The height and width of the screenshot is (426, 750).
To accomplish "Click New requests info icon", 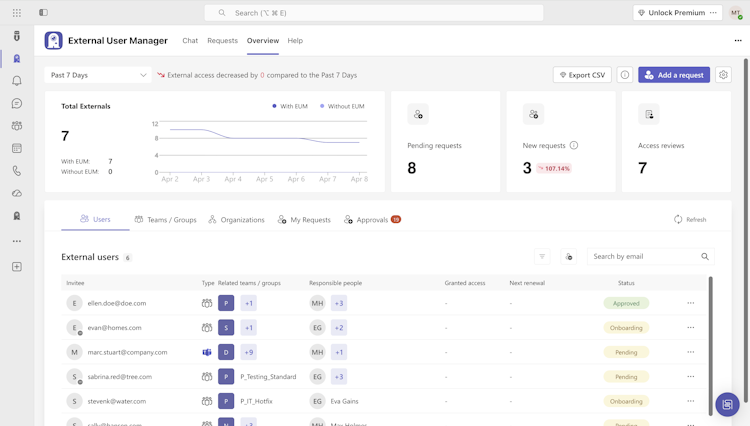I will click(574, 145).
